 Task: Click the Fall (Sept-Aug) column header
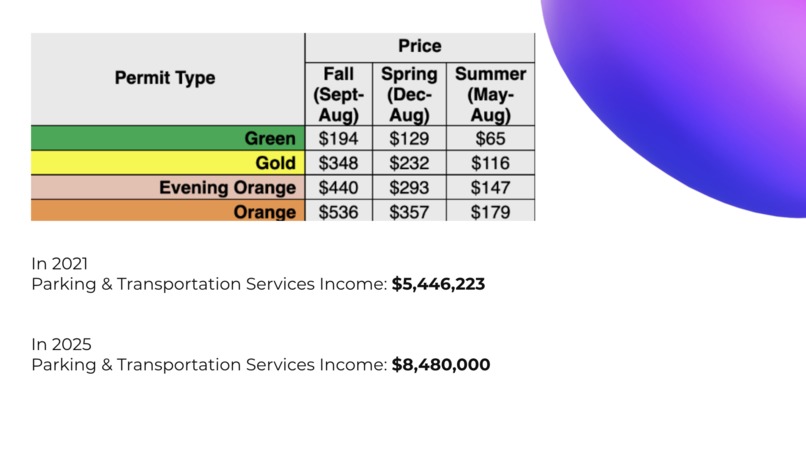pyautogui.click(x=338, y=95)
